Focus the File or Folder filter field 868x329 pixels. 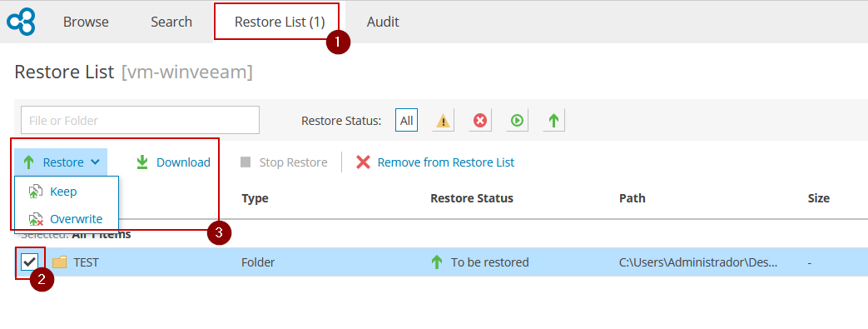(140, 120)
